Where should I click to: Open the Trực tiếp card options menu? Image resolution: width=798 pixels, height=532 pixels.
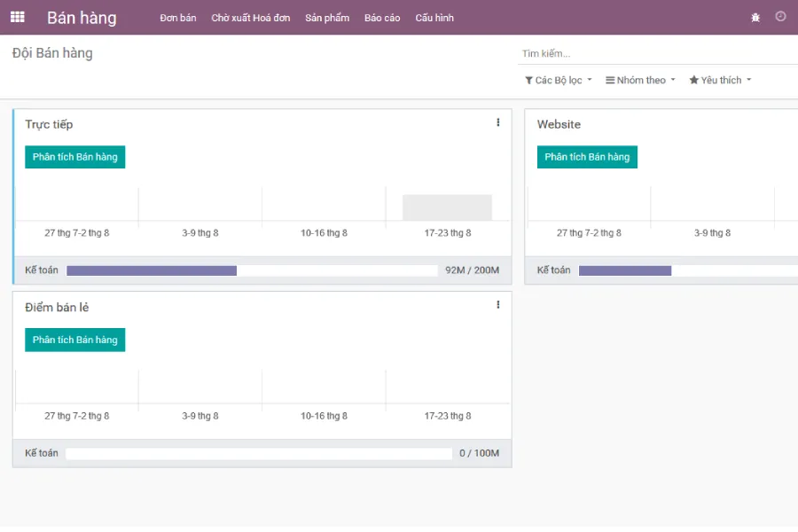(497, 122)
